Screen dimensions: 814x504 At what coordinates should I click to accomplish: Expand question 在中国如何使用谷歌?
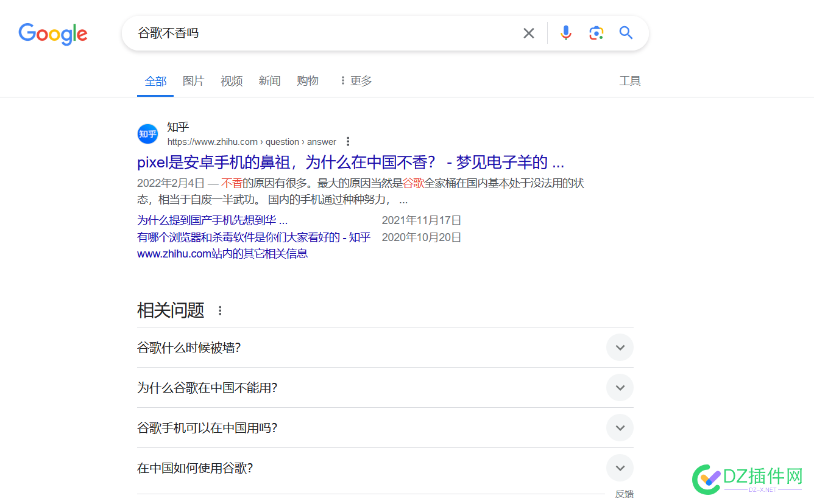[x=385, y=468]
